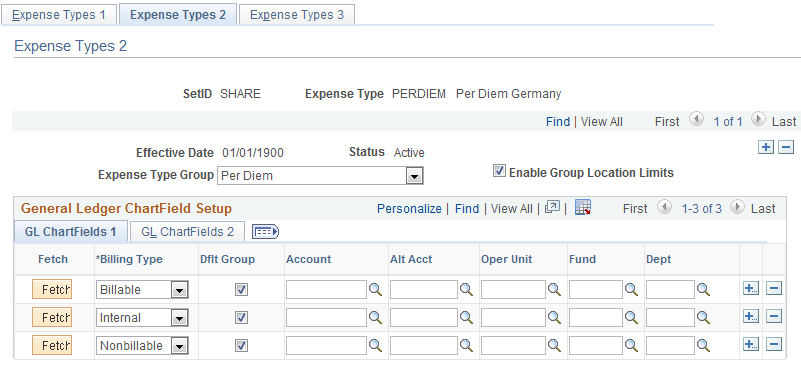Open Dept lookup in Nonbillable row
The image size is (801, 366).
point(703,346)
